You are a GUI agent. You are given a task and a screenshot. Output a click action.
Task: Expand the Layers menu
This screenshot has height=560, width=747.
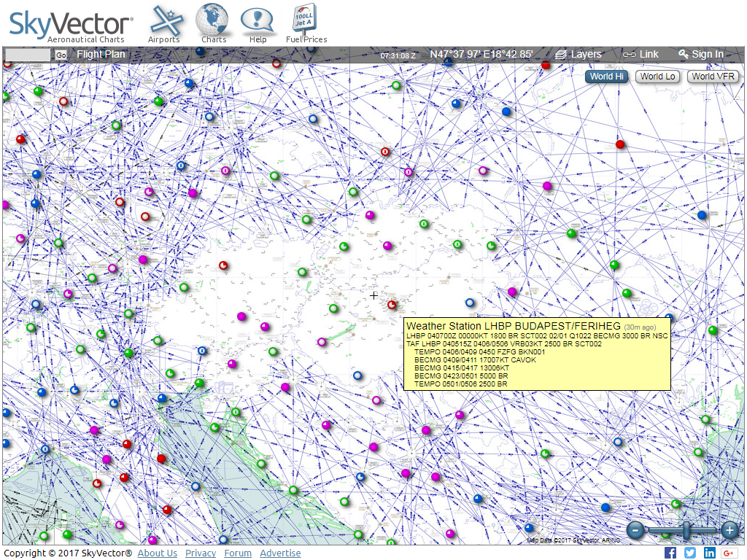(578, 54)
